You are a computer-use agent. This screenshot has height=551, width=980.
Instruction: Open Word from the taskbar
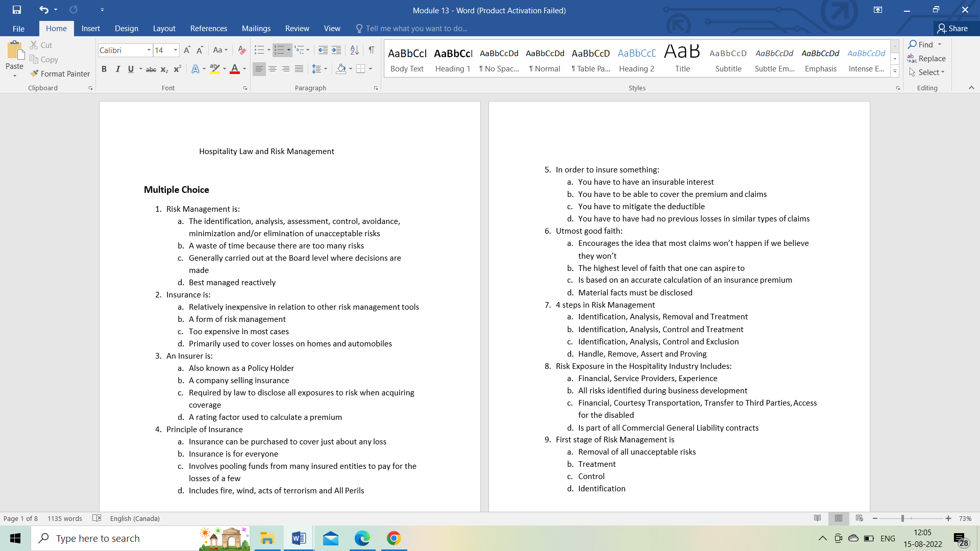click(298, 538)
